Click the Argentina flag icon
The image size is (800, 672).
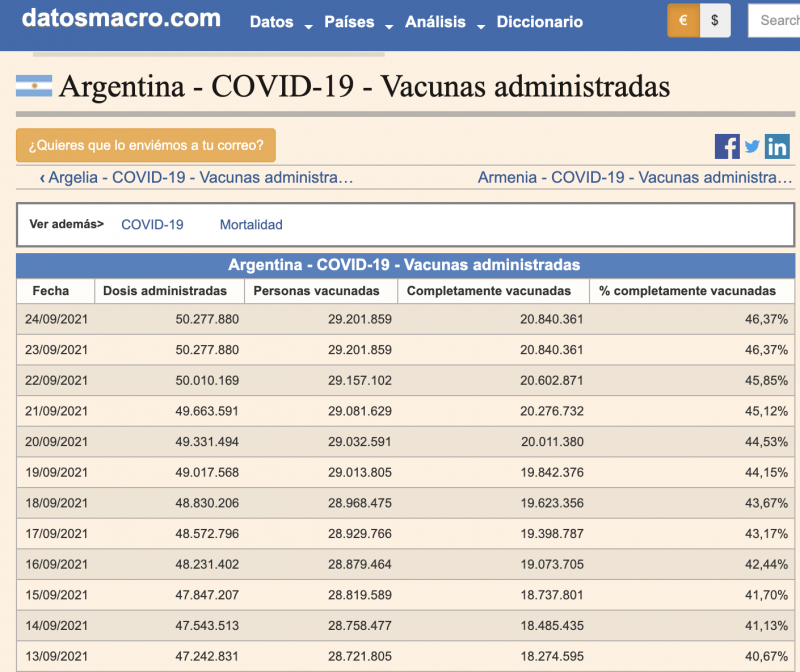pyautogui.click(x=34, y=87)
